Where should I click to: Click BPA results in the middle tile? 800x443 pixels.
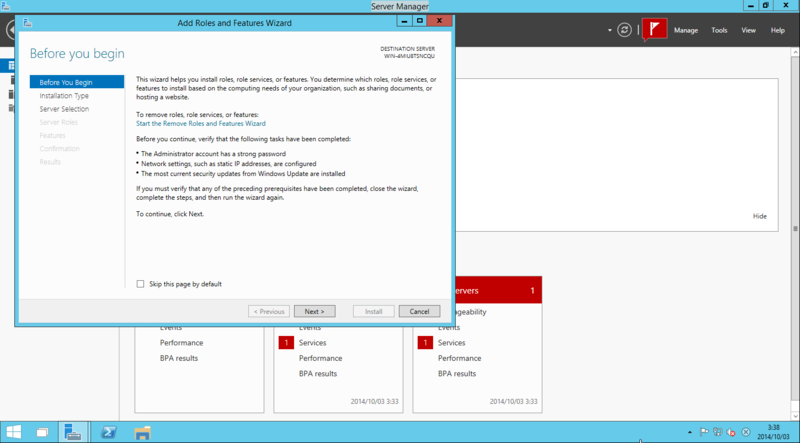[318, 373]
